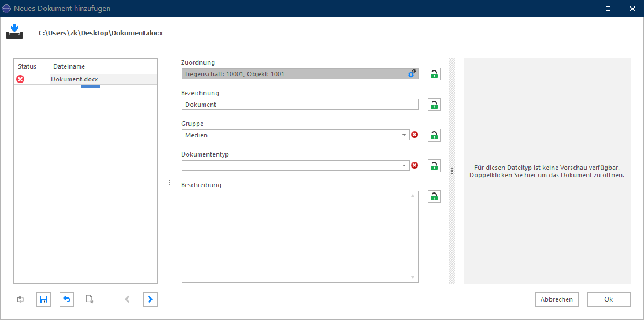
Task: Click the splitter dots left of form
Action: [x=169, y=182]
